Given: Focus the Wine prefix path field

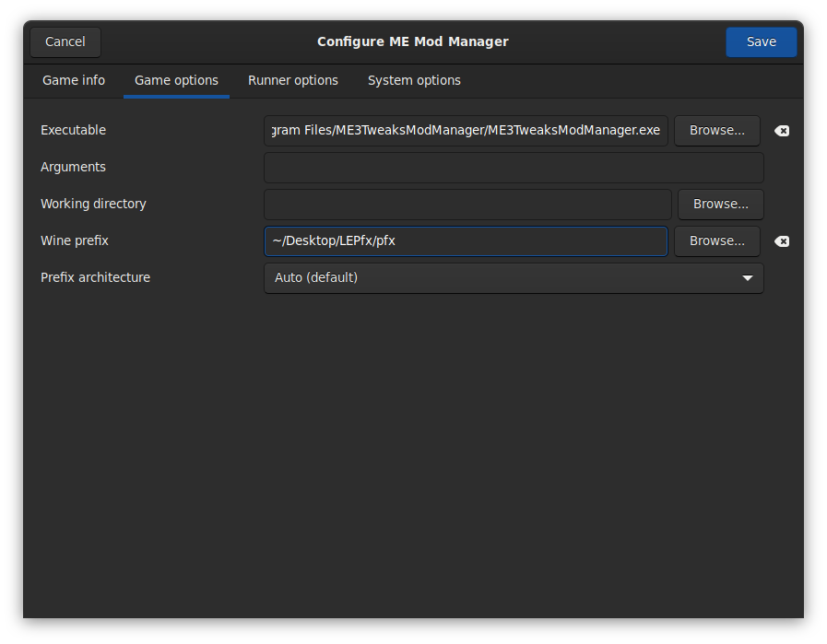Looking at the screenshot, I should [x=466, y=241].
